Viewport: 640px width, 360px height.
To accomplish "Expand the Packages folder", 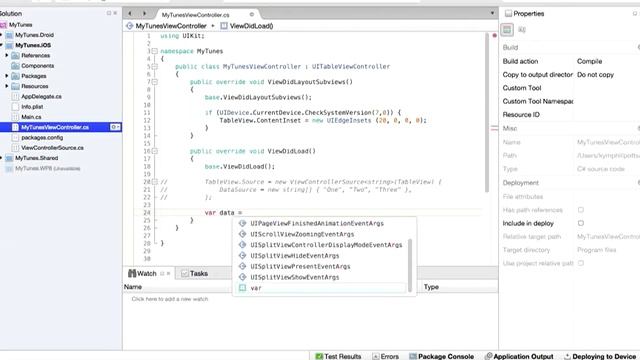I will pos(7,76).
